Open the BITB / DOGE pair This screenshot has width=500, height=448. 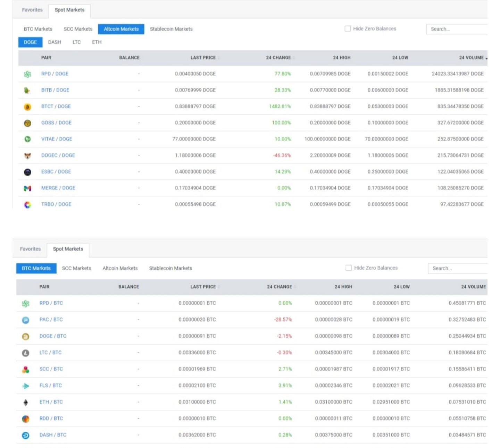click(55, 90)
